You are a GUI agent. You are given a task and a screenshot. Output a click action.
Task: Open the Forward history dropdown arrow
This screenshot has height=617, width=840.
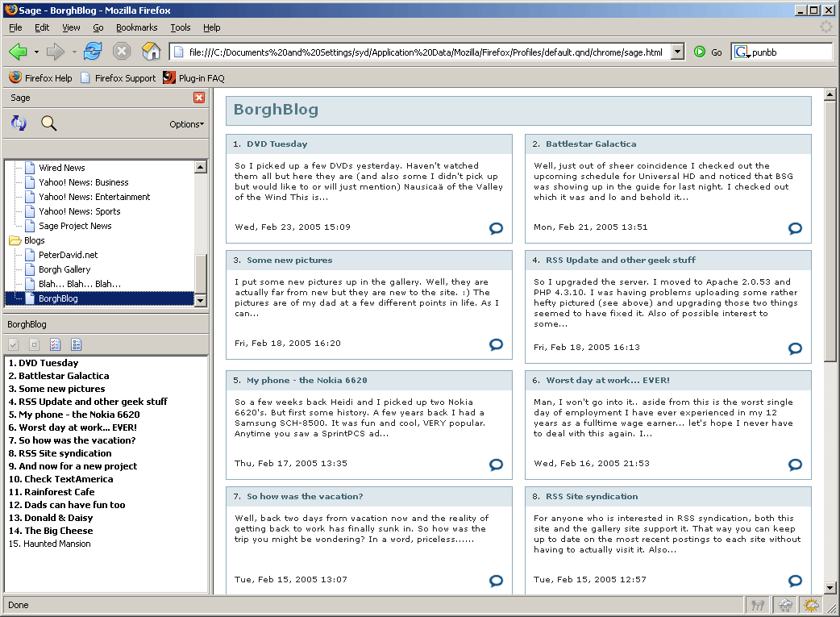(74, 52)
